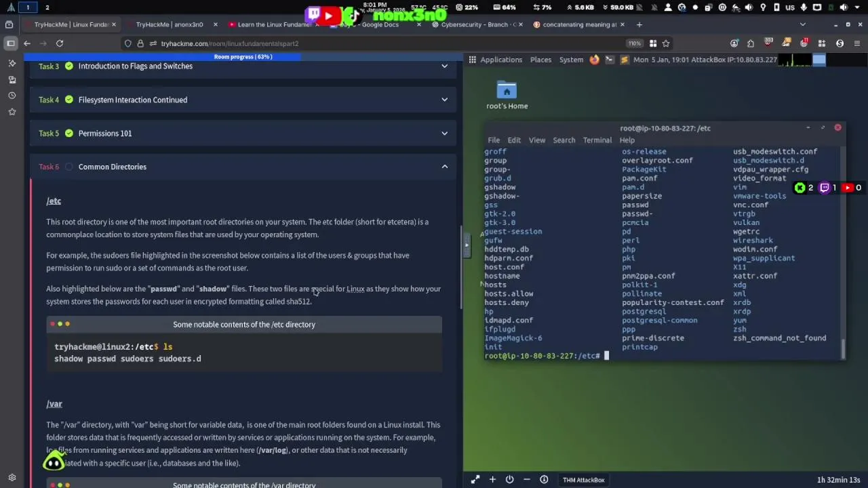Click the minus icon in AttackBox toolbar
The height and width of the screenshot is (488, 868).
[527, 480]
